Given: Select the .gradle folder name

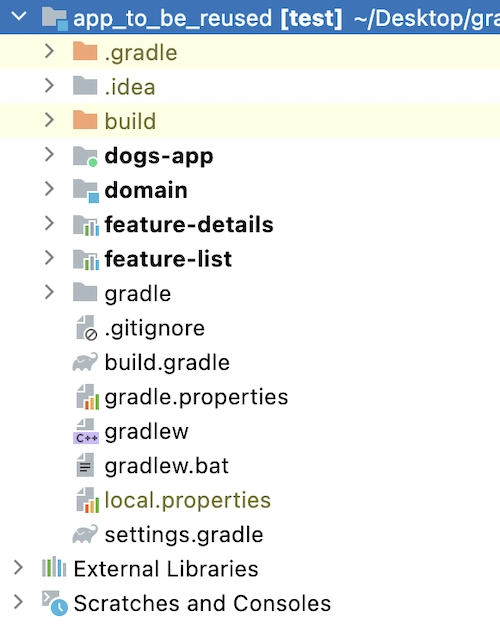Looking at the screenshot, I should click(141, 53).
